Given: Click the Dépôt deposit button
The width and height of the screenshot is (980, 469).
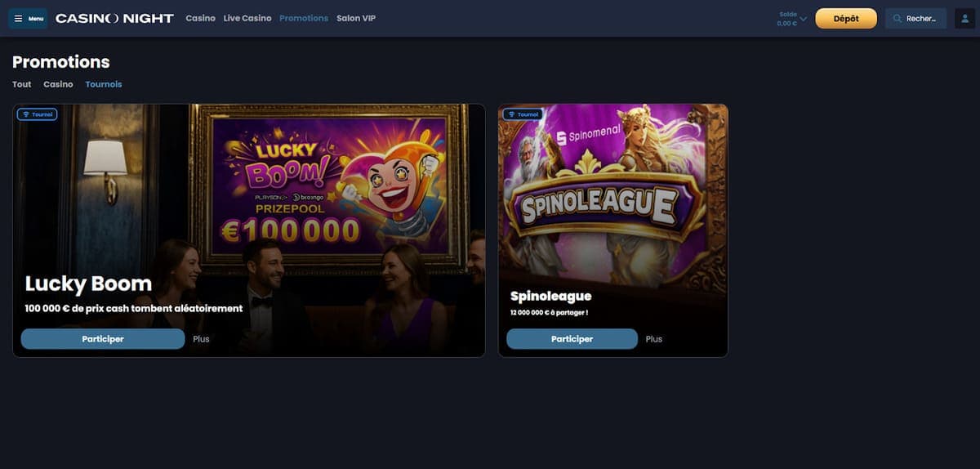Looking at the screenshot, I should point(846,19).
